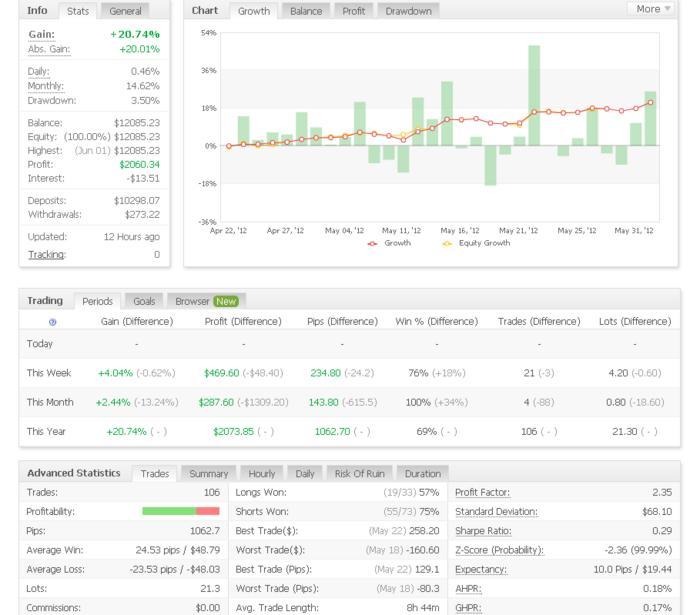The height and width of the screenshot is (615, 700).
Task: Select the Hourly statistics tab
Action: tap(261, 473)
